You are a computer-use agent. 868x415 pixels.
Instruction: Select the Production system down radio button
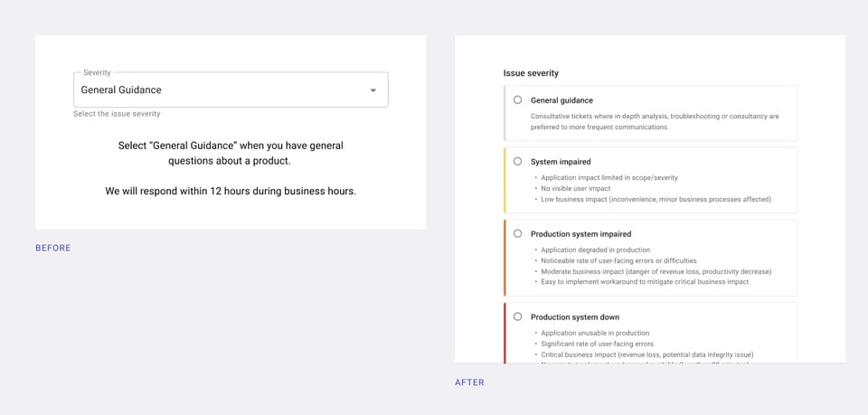click(517, 316)
